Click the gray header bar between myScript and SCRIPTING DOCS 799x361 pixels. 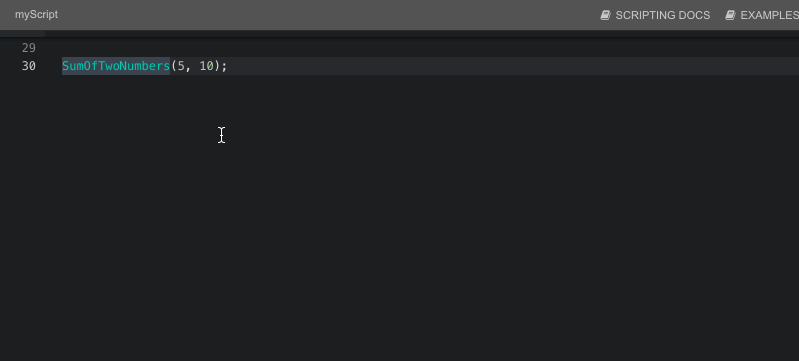326,15
